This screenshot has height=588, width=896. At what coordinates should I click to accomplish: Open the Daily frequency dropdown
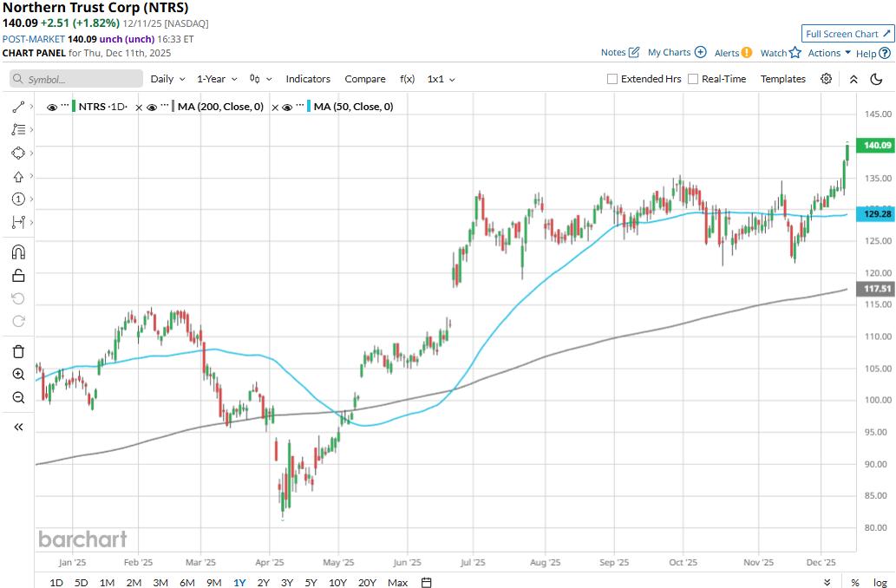click(167, 79)
